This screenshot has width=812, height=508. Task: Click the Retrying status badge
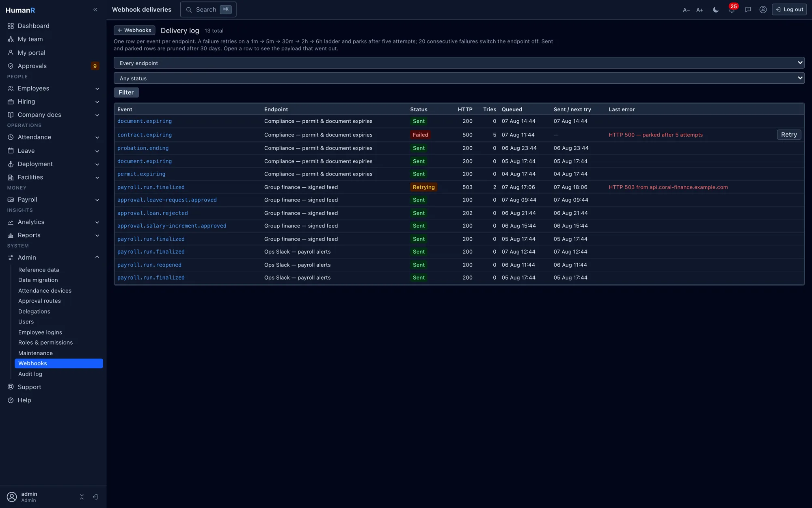point(423,187)
